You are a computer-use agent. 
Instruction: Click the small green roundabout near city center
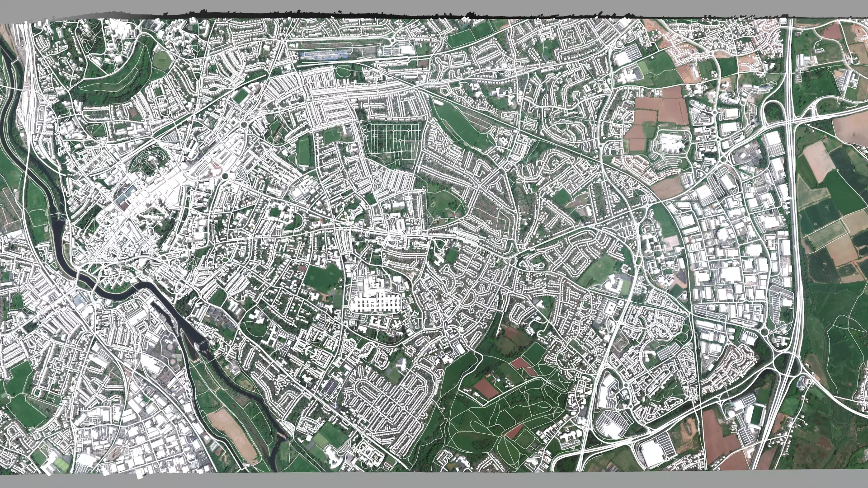tap(224, 176)
